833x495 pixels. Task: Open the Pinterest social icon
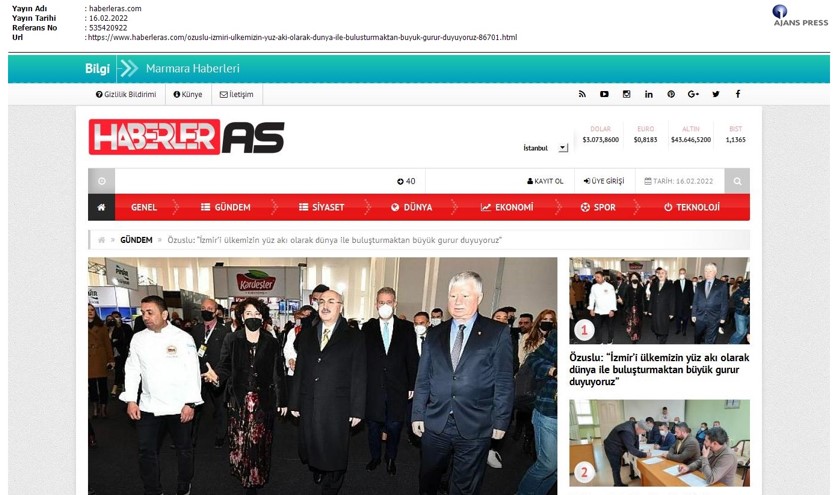pyautogui.click(x=671, y=94)
